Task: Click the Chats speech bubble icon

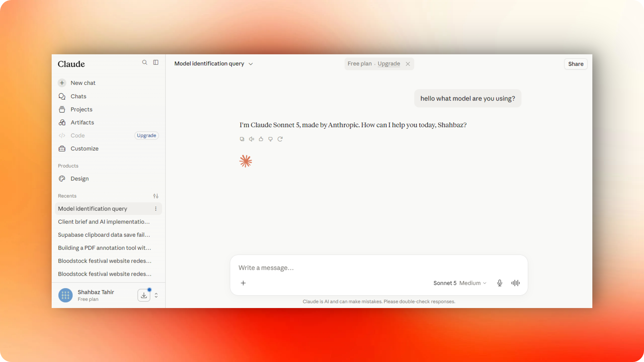Action: coord(62,96)
